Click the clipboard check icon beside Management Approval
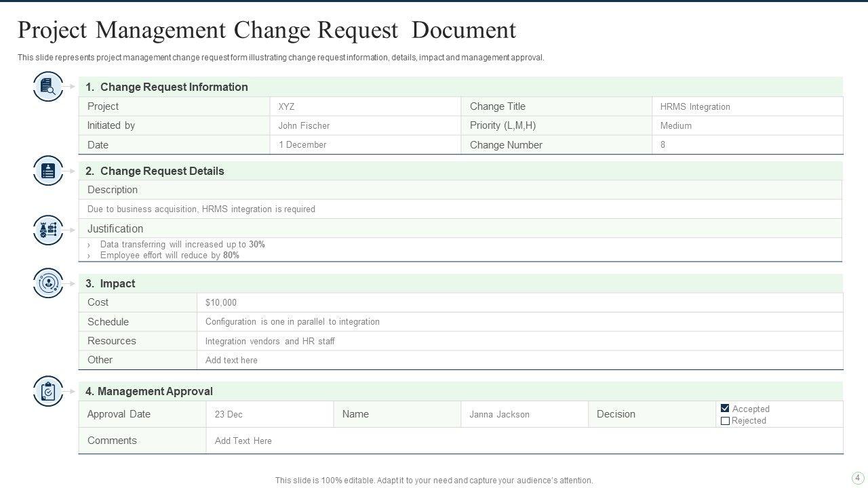The image size is (868, 488). click(x=48, y=391)
